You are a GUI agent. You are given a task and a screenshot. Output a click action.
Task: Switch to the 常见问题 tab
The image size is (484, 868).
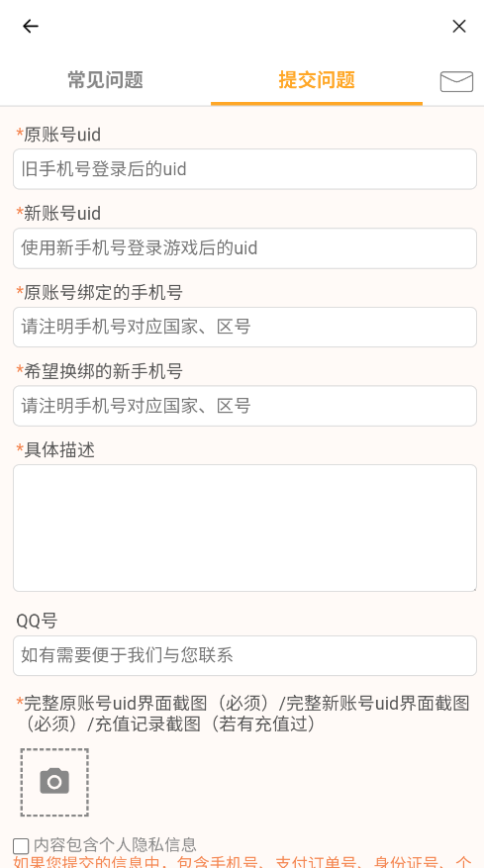click(105, 80)
